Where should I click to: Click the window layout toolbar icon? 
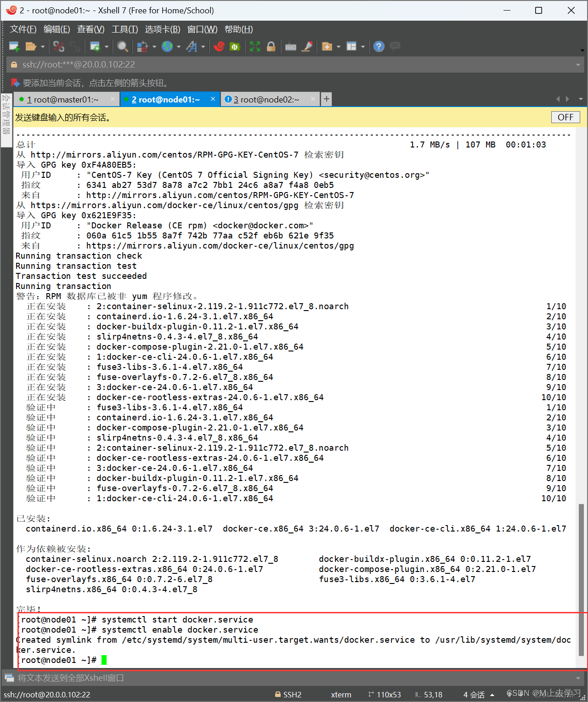pos(351,46)
